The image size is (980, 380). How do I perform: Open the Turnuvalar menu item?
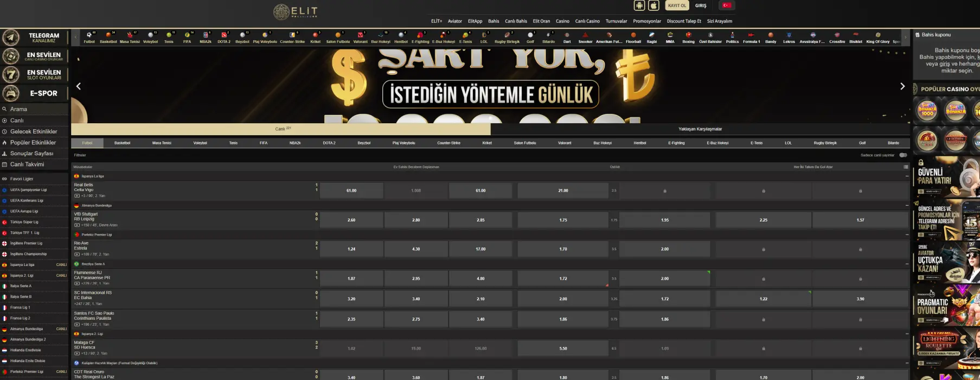616,21
